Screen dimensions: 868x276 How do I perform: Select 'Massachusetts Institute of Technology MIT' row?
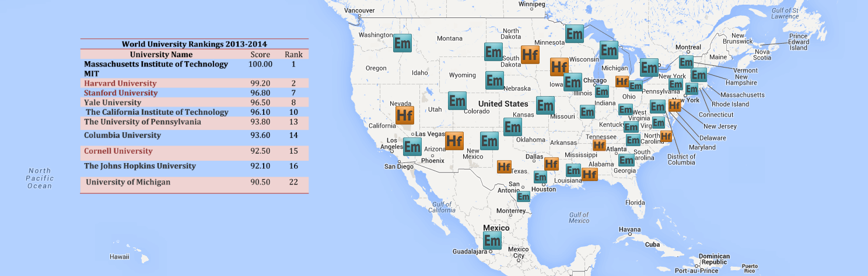(x=194, y=69)
